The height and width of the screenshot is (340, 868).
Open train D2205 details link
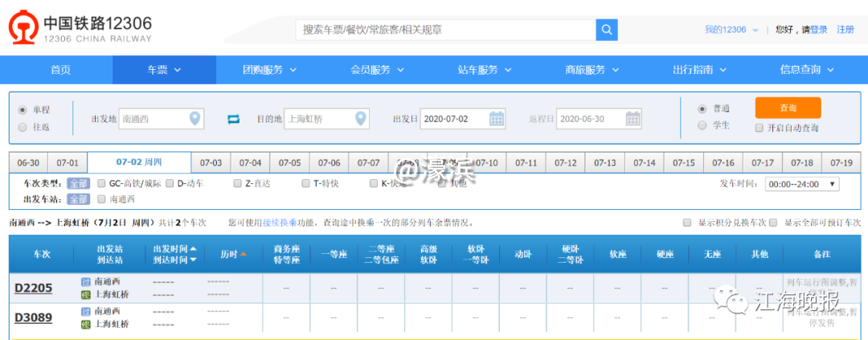33,288
